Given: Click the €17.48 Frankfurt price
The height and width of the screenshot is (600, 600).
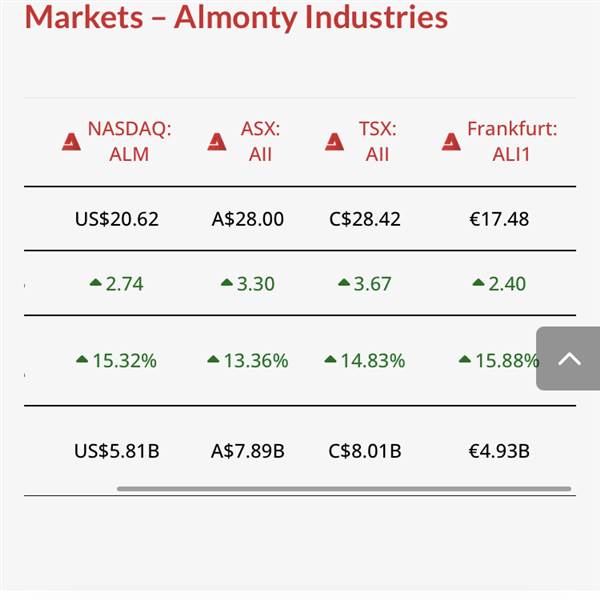Looking at the screenshot, I should click(x=498, y=219).
